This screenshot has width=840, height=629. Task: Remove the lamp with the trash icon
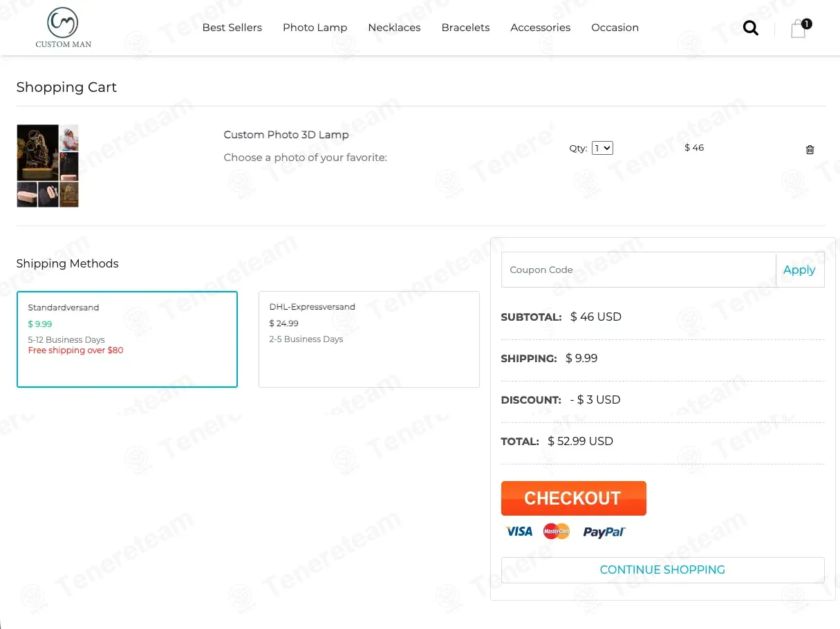point(810,150)
